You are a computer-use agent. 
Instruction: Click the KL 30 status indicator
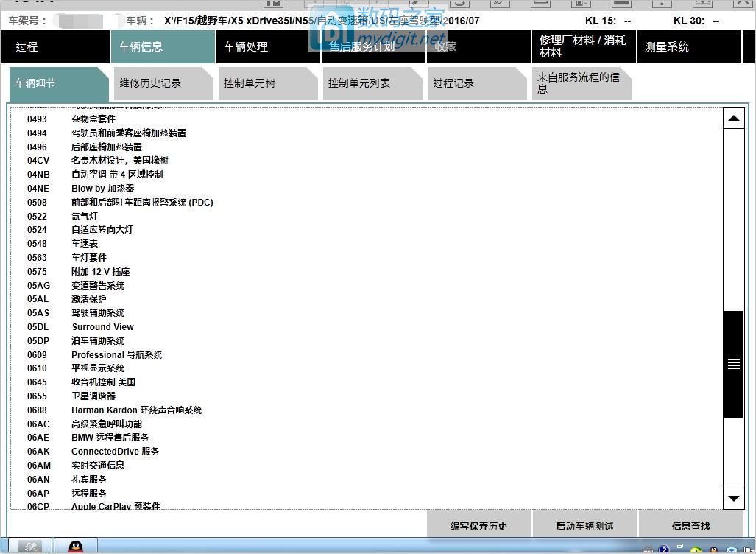[696, 21]
